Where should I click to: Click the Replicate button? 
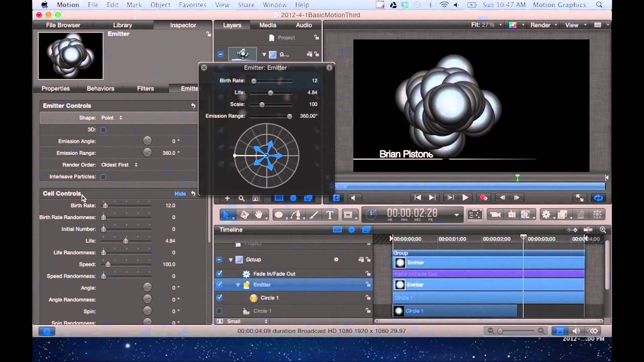coord(598,215)
